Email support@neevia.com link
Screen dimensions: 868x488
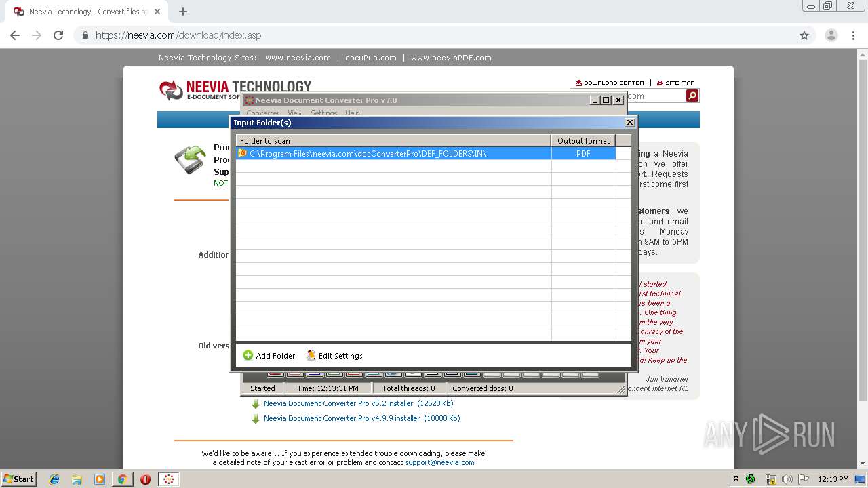[x=439, y=462]
